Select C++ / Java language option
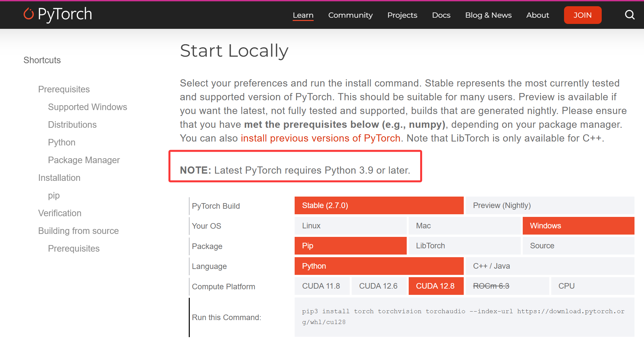Viewport: 644px width, 344px height. click(x=550, y=266)
